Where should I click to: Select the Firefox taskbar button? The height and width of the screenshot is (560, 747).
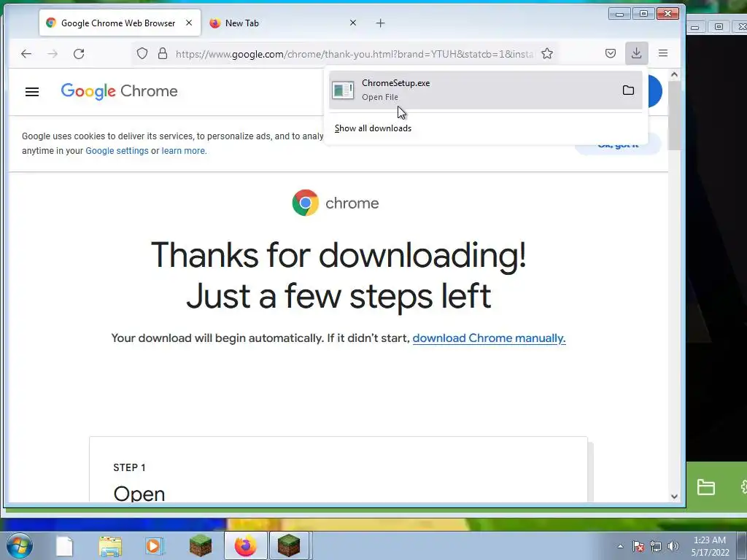click(x=246, y=545)
